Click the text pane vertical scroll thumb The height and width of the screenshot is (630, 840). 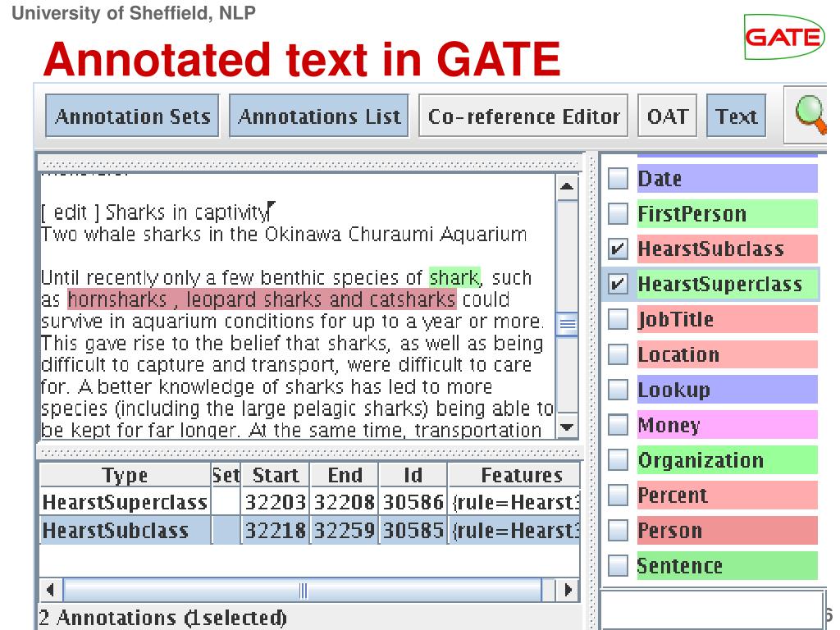(567, 324)
